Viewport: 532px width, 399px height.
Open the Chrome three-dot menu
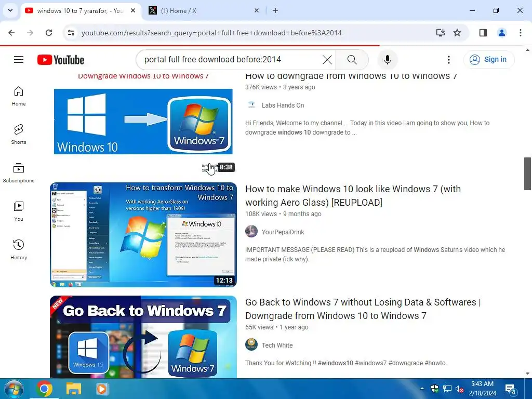[x=521, y=33]
